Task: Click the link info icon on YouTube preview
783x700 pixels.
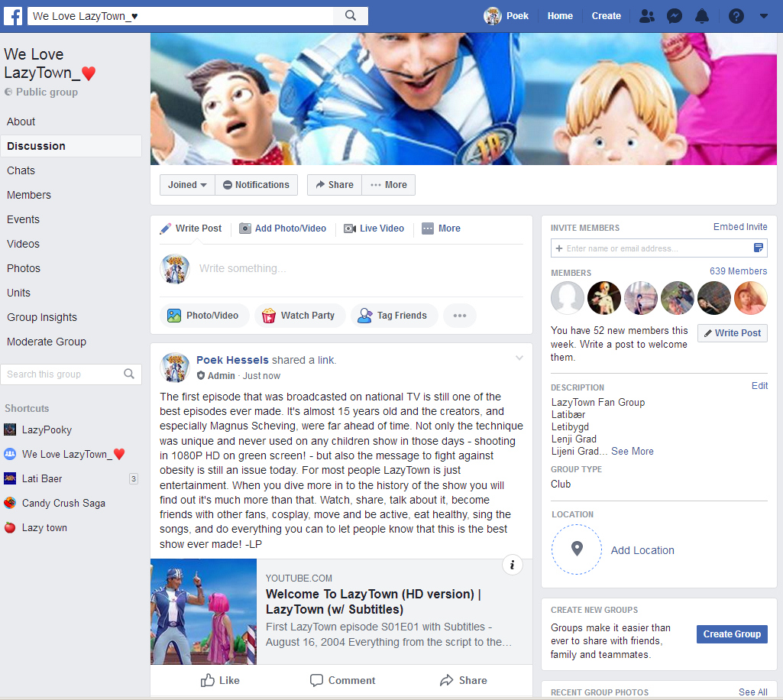Action: 513,566
